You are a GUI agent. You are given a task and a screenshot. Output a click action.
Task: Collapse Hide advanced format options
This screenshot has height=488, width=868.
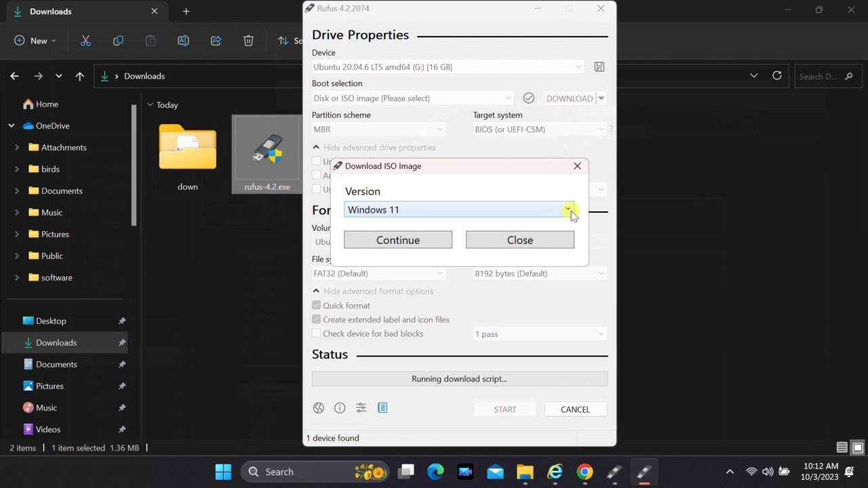click(373, 291)
